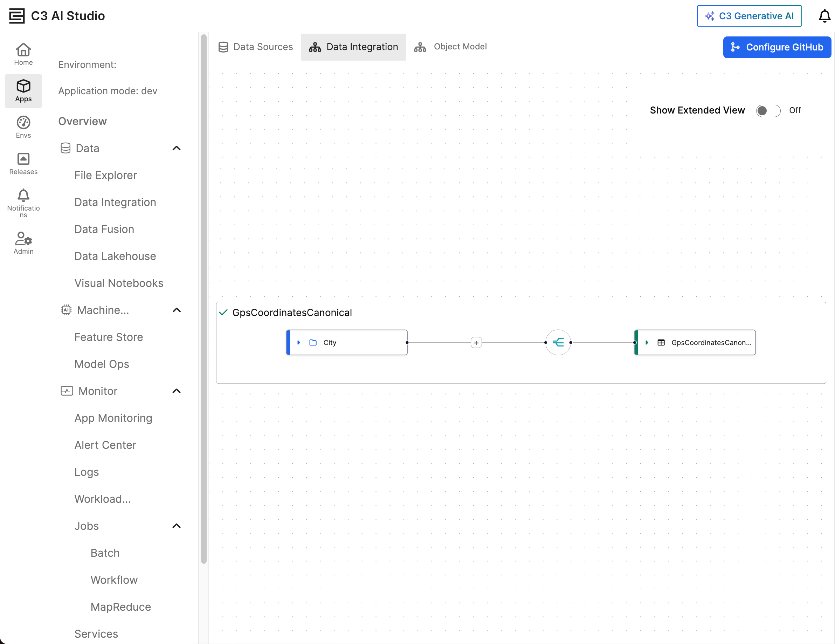This screenshot has height=644, width=835.
Task: Expand the GpsCoordinatesCanon target node arrow
Action: [647, 342]
